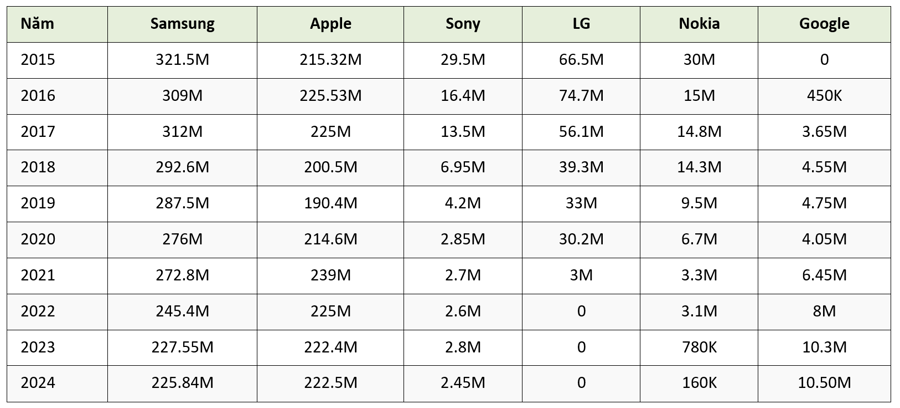
Task: Click the Năm header cell
Action: [x=38, y=24]
